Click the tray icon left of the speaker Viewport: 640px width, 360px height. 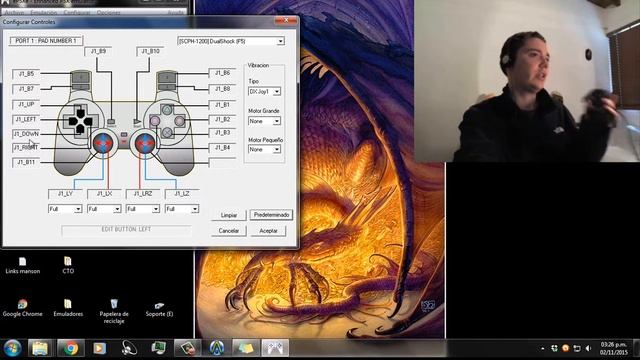click(x=577, y=348)
